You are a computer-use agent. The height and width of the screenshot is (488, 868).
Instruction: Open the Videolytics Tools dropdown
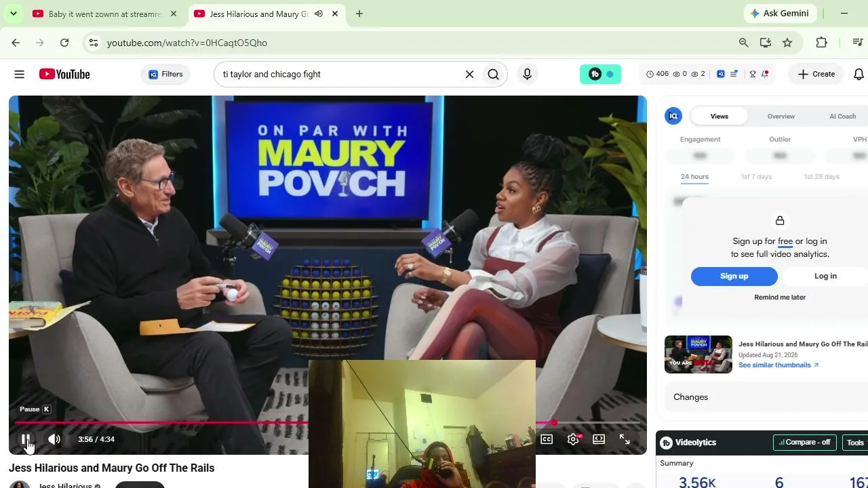click(x=856, y=443)
